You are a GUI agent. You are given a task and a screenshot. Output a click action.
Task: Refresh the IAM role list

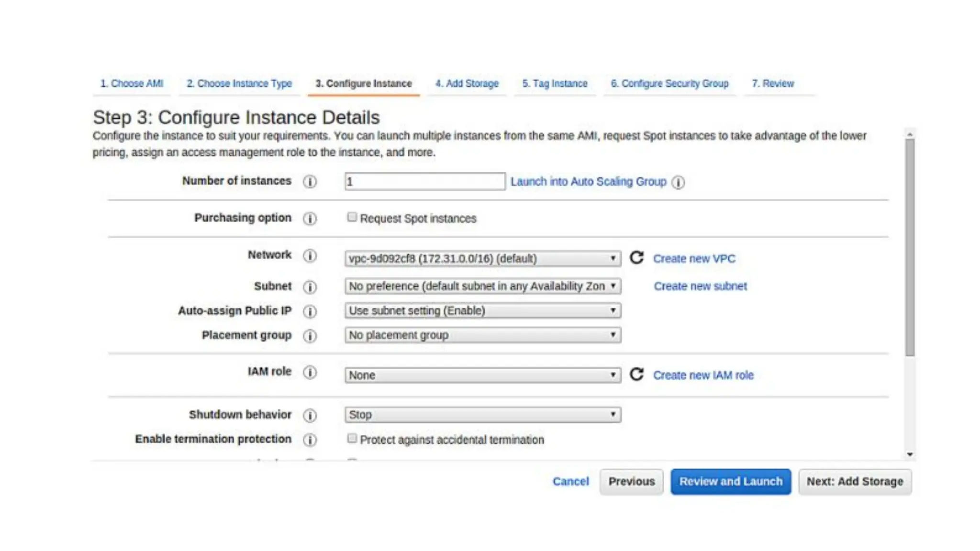[x=636, y=374]
